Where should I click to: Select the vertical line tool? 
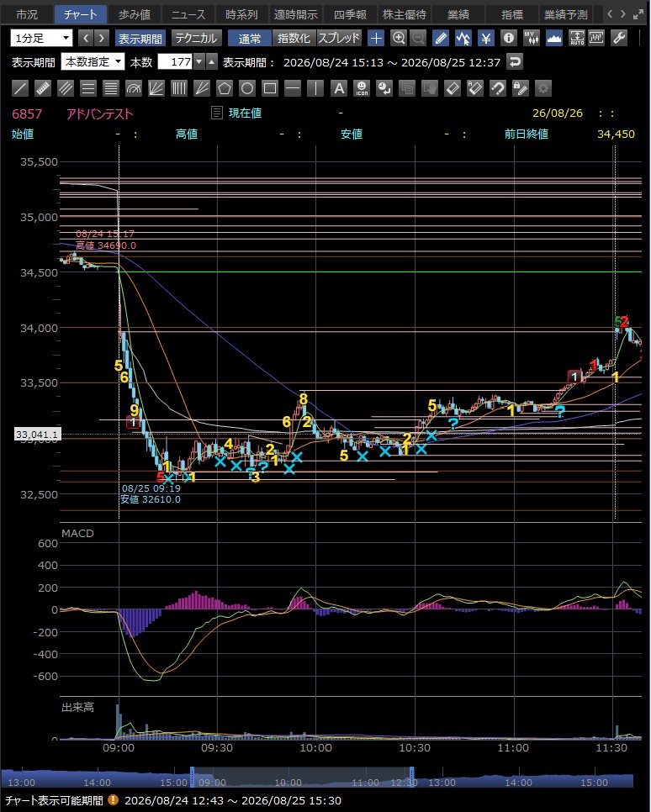point(315,88)
